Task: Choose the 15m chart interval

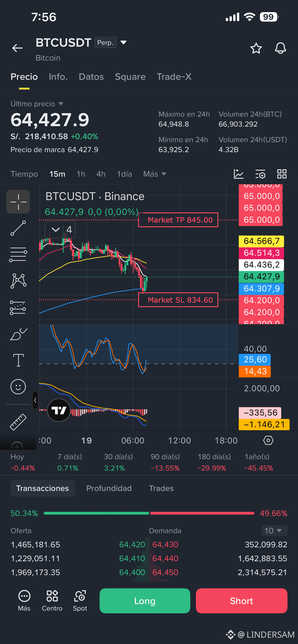Action: [57, 174]
